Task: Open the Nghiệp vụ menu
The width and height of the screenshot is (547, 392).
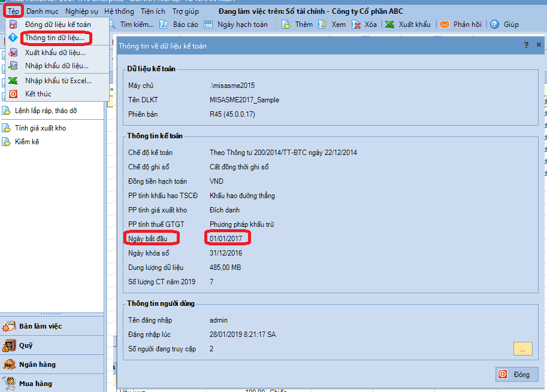Action: click(81, 11)
